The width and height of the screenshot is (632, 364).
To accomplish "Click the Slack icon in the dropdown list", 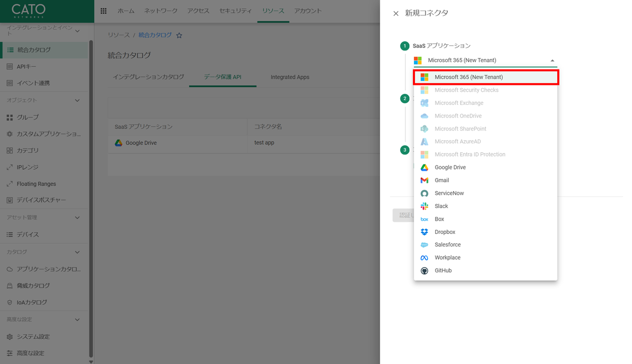I will (x=424, y=206).
